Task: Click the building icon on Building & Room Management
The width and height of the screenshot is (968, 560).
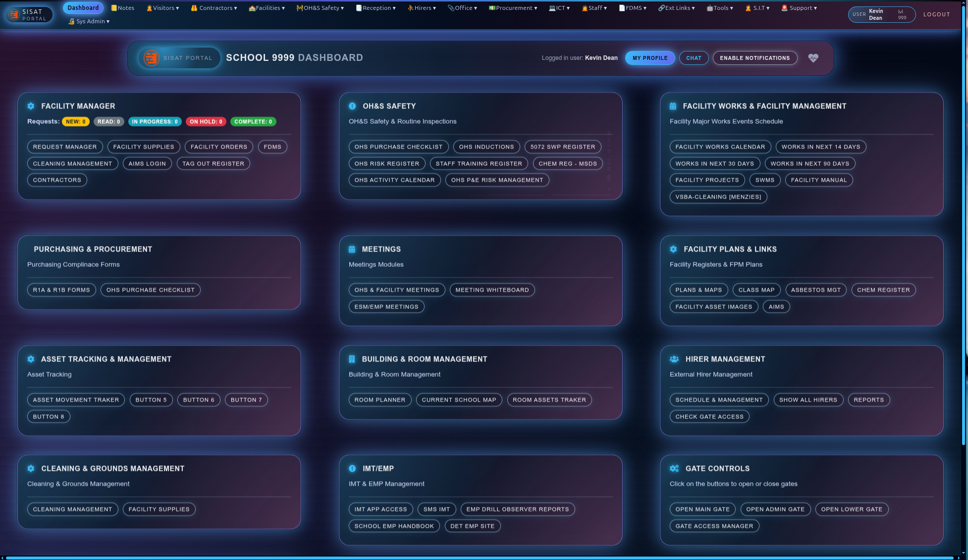Action: click(x=352, y=359)
